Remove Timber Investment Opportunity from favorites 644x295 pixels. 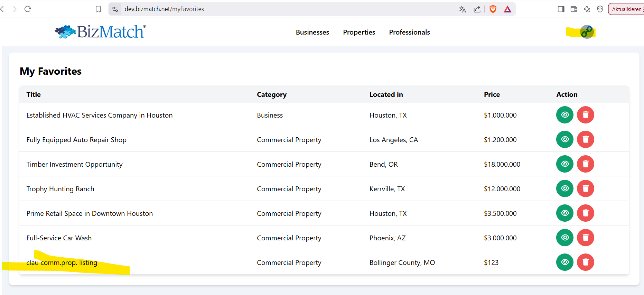click(585, 164)
